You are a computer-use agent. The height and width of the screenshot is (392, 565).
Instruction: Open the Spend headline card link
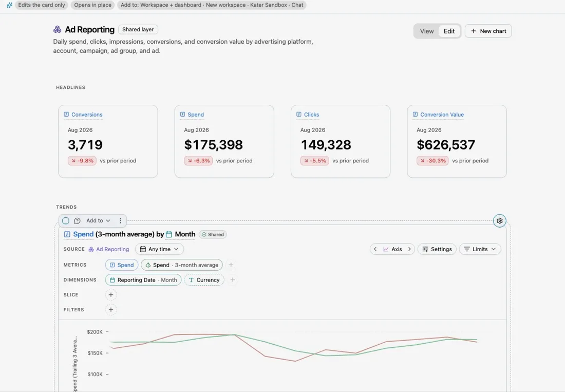coord(196,115)
